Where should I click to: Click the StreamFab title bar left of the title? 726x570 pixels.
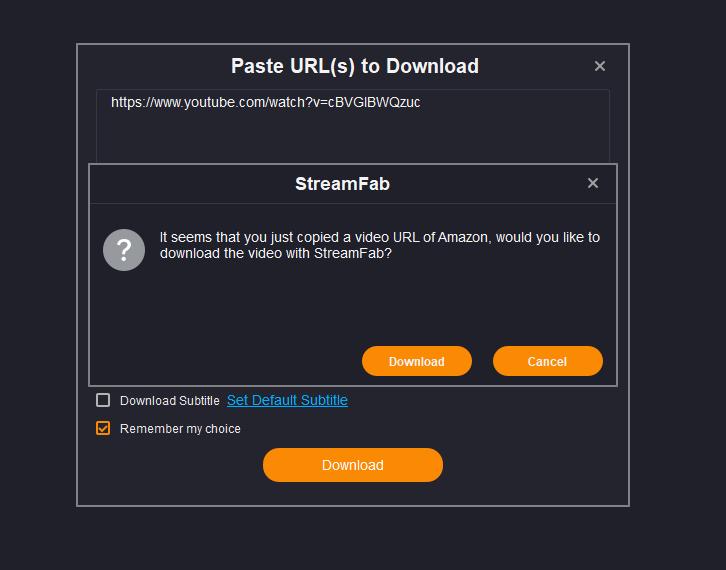coord(180,184)
